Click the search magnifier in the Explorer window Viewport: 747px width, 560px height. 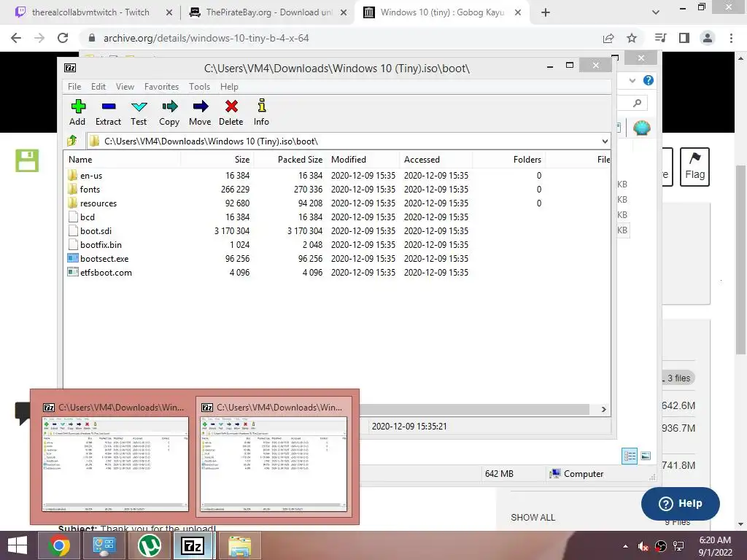[x=638, y=103]
